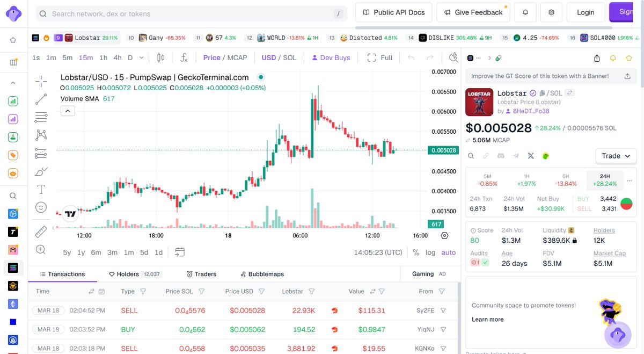The height and width of the screenshot is (354, 644).
Task: Open the Price USD column filter
Action: tap(261, 292)
